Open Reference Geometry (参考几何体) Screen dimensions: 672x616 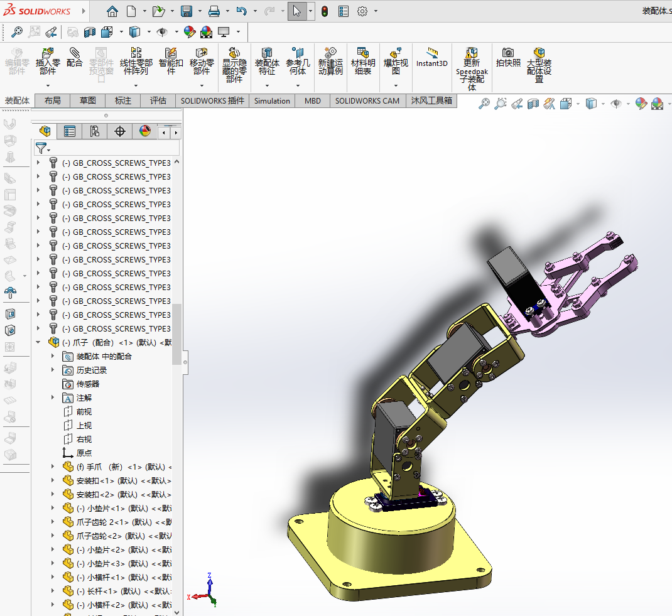pos(298,62)
